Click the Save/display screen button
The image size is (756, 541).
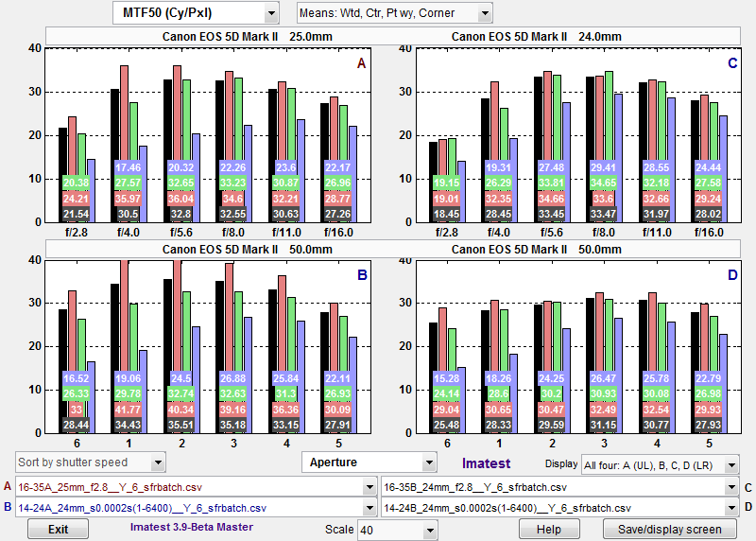coord(670,529)
